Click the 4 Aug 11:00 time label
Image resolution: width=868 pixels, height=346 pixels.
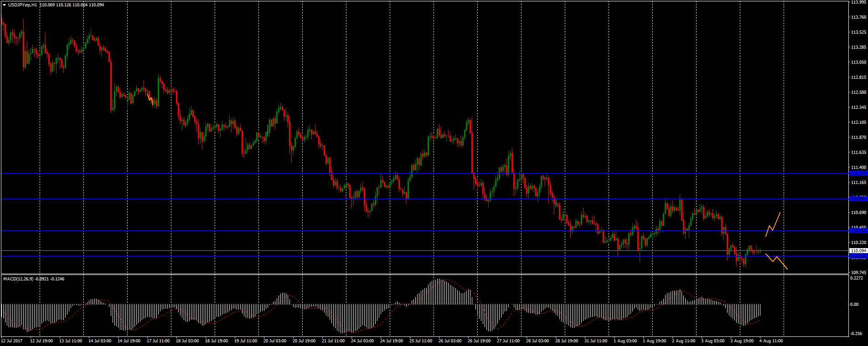(x=771, y=341)
